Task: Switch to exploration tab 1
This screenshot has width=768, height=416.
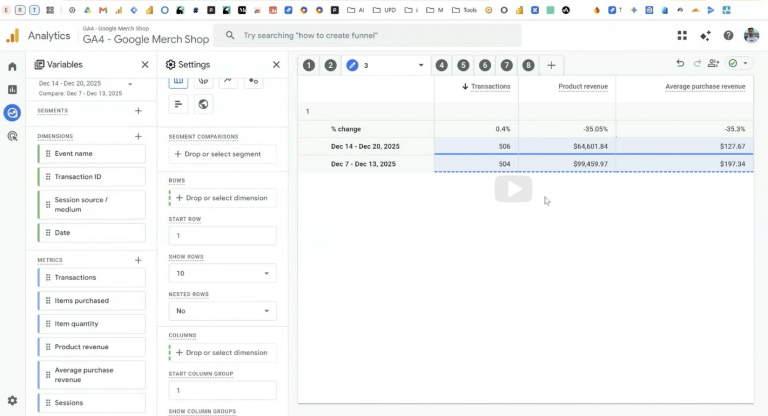Action: click(309, 65)
